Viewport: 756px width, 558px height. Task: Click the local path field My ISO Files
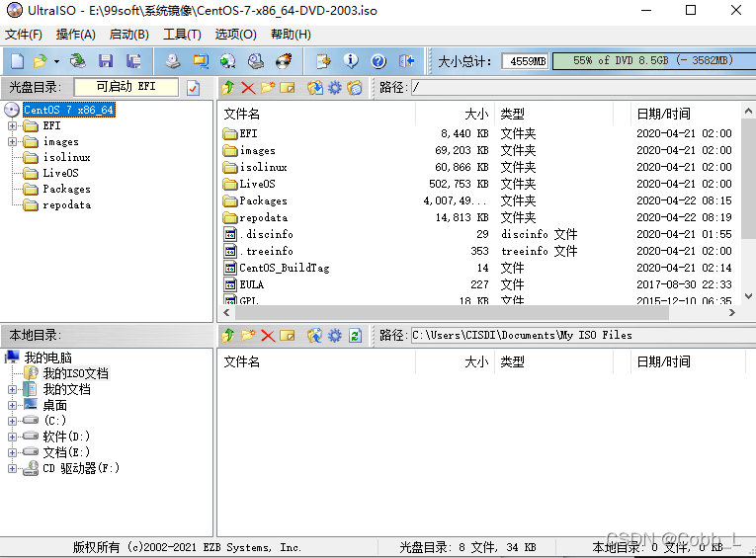tap(582, 336)
